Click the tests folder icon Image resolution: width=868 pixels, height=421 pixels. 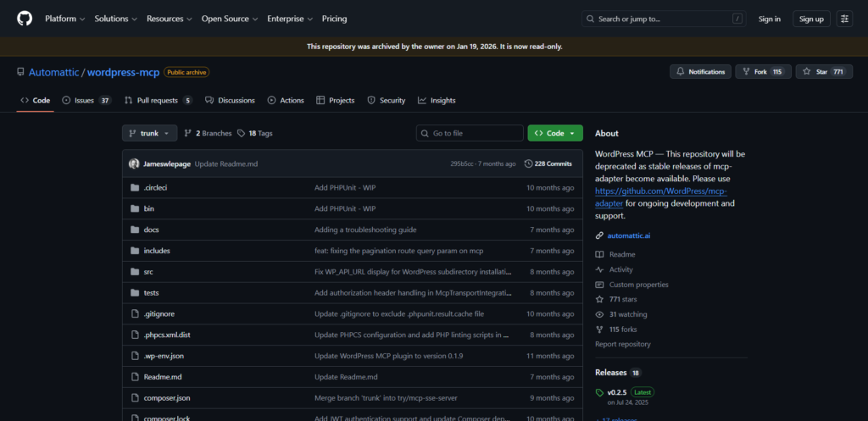(x=135, y=292)
